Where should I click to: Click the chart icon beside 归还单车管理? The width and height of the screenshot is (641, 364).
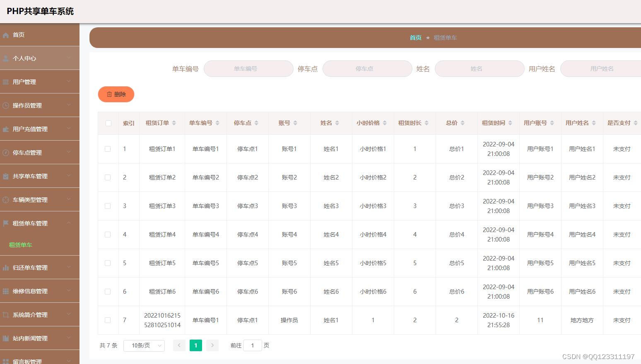pyautogui.click(x=6, y=268)
